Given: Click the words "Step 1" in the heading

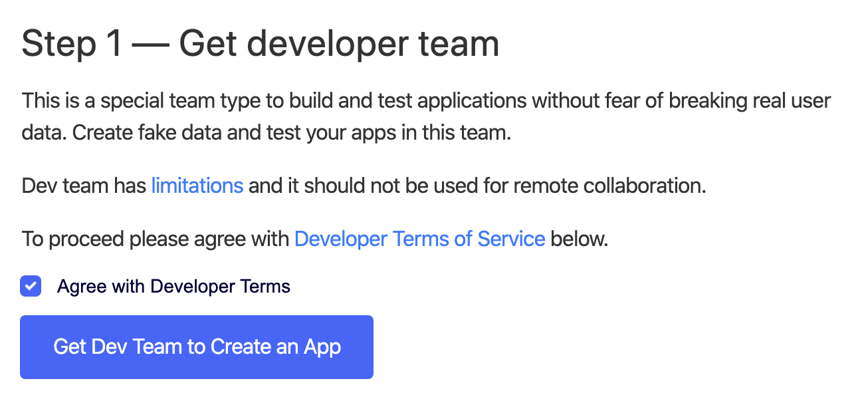Looking at the screenshot, I should pos(72,45).
